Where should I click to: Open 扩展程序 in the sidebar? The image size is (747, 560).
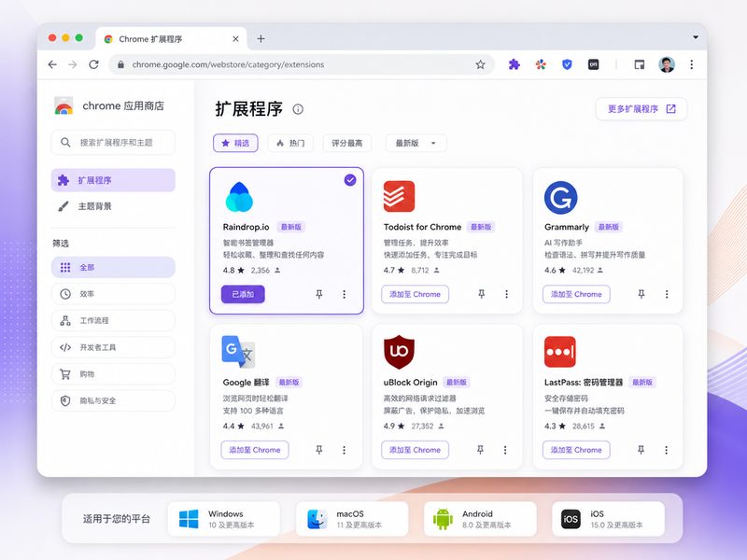click(x=113, y=180)
